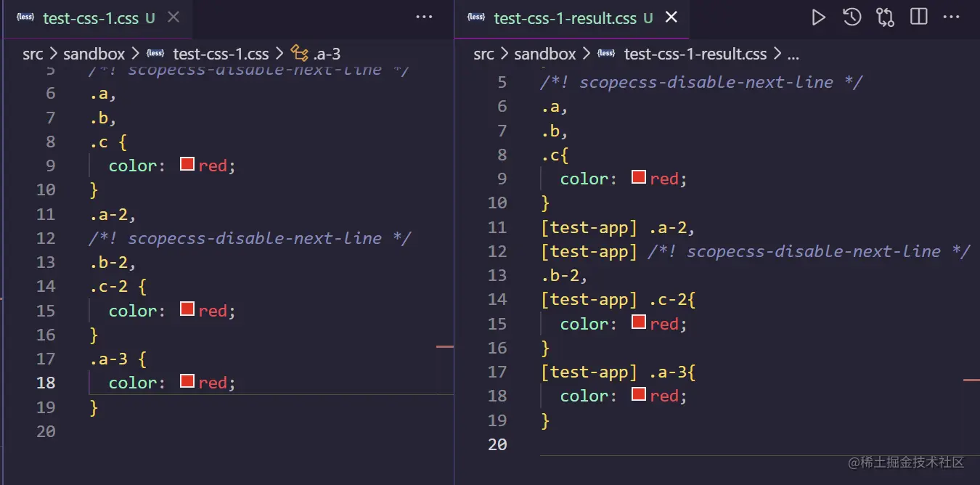The height and width of the screenshot is (485, 980).
Task: Split the right editor
Action: point(919,17)
